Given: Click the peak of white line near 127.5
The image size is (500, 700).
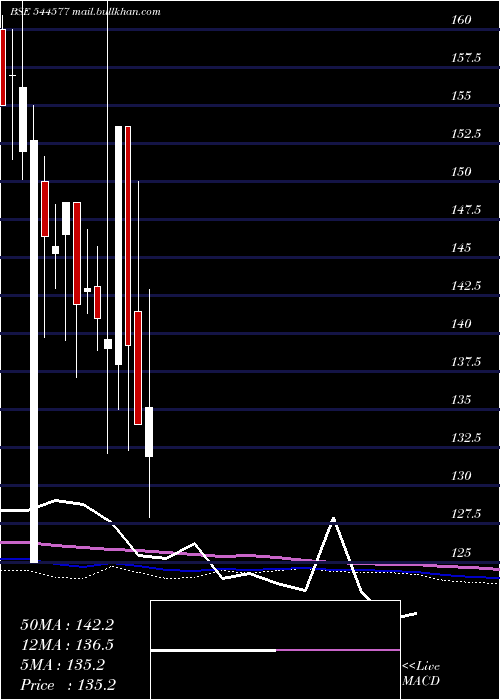Looking at the screenshot, I should [x=333, y=519].
